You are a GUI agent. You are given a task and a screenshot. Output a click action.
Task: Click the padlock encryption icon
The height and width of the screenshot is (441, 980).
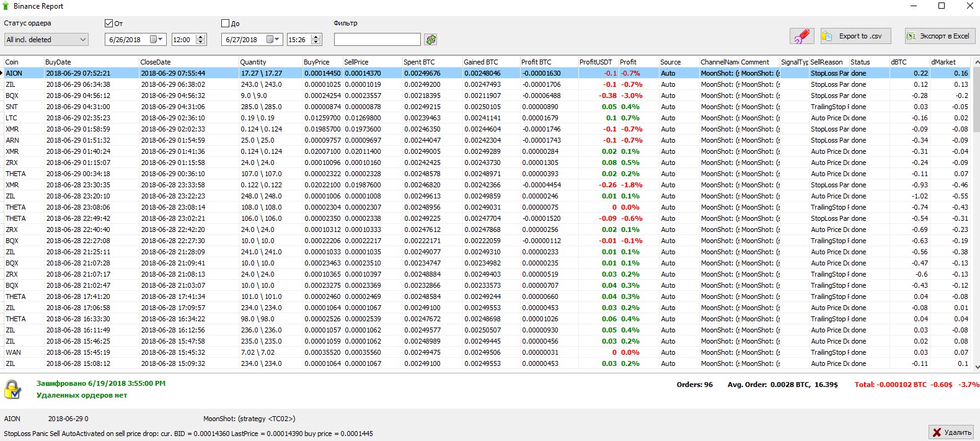[x=12, y=390]
